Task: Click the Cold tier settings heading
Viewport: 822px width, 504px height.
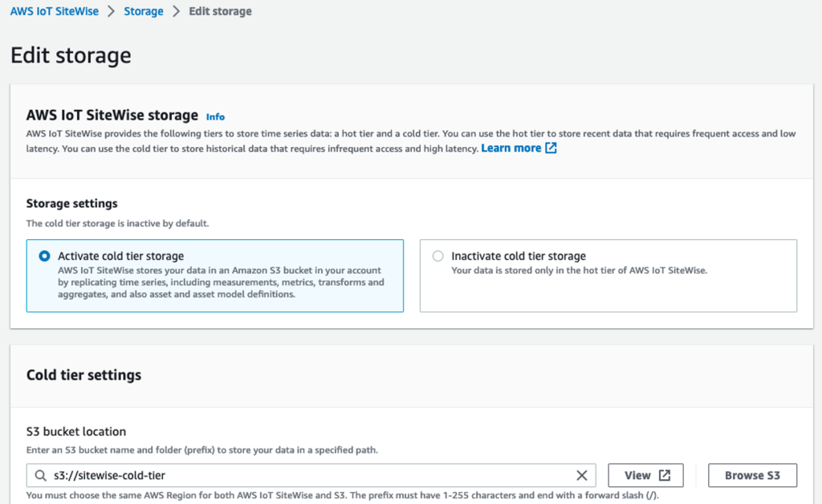Action: pyautogui.click(x=85, y=375)
